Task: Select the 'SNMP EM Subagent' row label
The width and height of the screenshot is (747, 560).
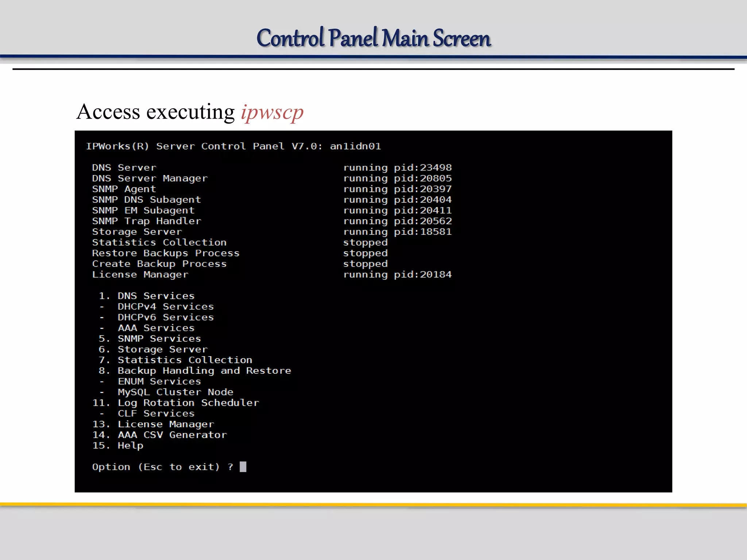Action: pyautogui.click(x=143, y=210)
